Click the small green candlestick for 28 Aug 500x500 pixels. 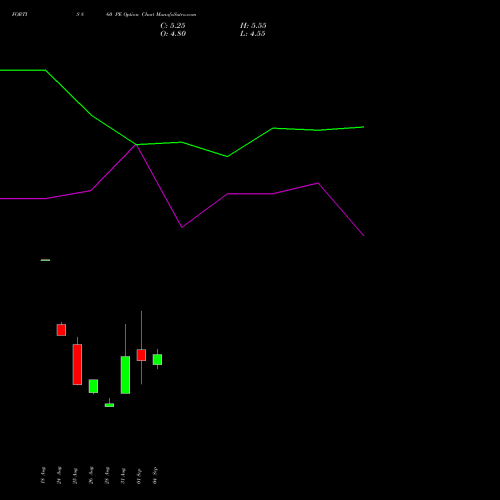[109, 405]
